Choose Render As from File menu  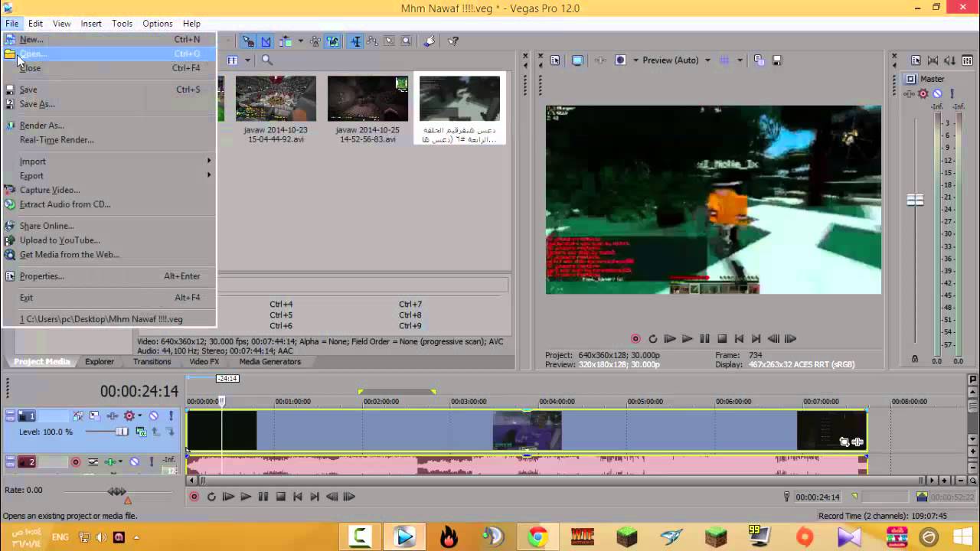(109, 126)
